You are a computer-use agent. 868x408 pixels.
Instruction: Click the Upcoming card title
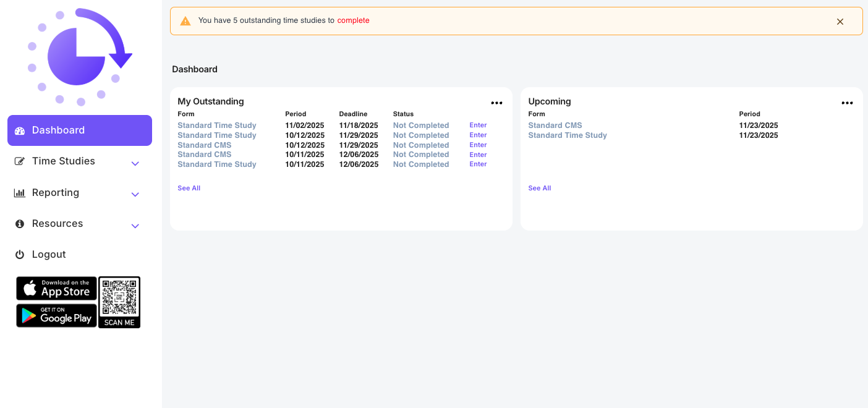[550, 101]
